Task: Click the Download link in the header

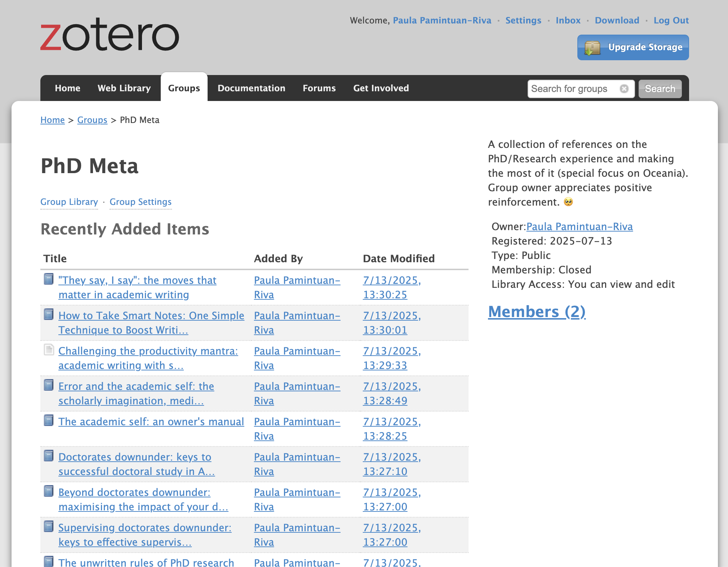Action: point(617,20)
